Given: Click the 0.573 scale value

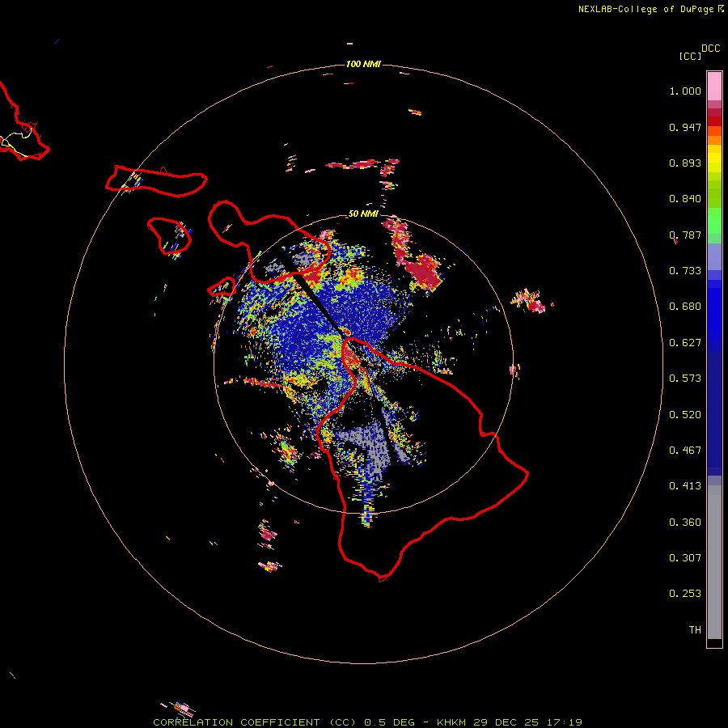Looking at the screenshot, I should pyautogui.click(x=685, y=379).
